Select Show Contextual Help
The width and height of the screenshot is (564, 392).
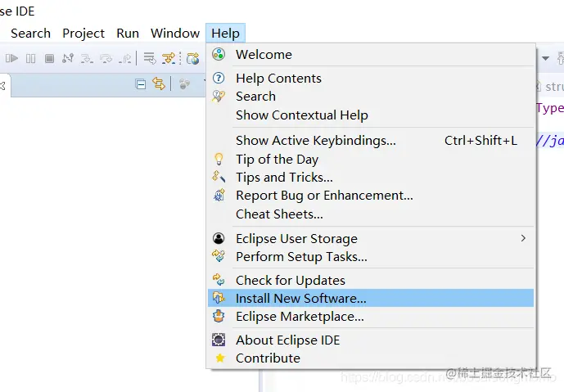coord(371,115)
